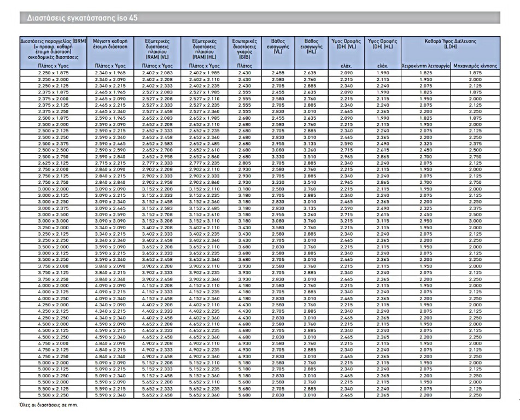Select the '2.715 x 2.215' maximum dimension cell

110,162
